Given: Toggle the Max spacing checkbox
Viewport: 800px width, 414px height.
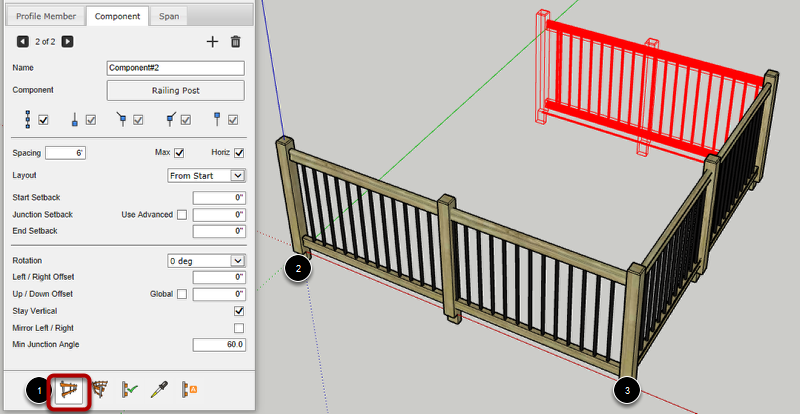Looking at the screenshot, I should tap(179, 153).
